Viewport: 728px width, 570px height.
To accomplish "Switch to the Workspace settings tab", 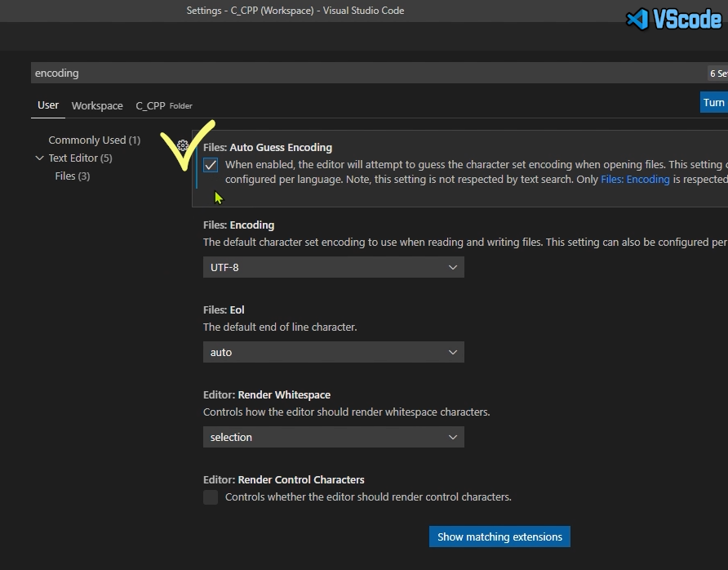I will point(97,106).
